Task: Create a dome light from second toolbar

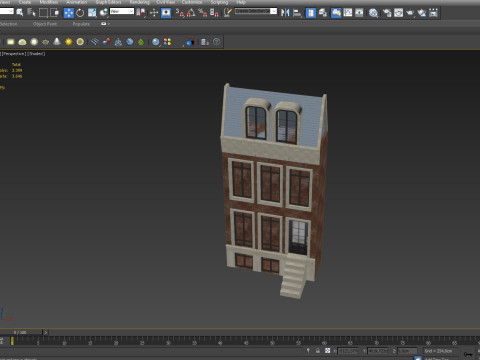Action: (22, 42)
